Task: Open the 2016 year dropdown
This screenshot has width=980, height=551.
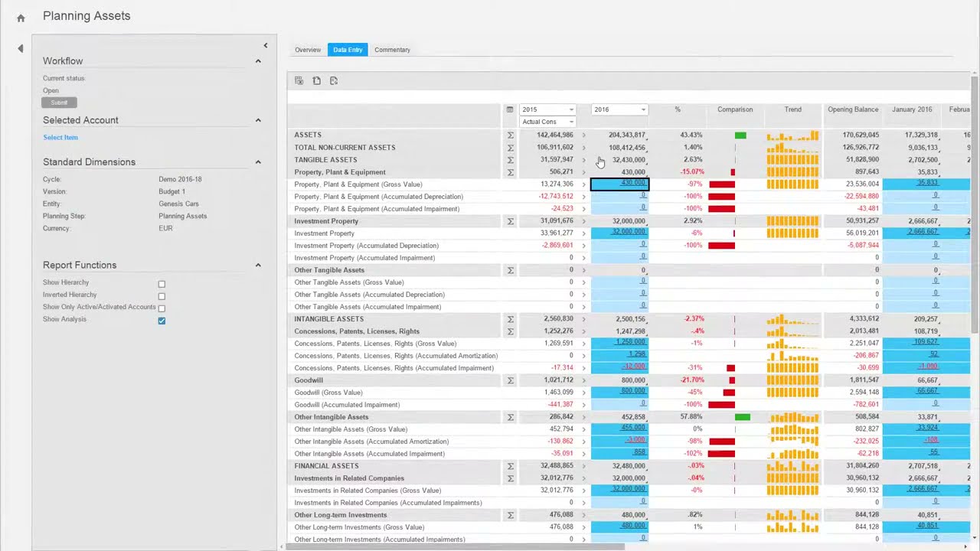Action: coord(620,109)
